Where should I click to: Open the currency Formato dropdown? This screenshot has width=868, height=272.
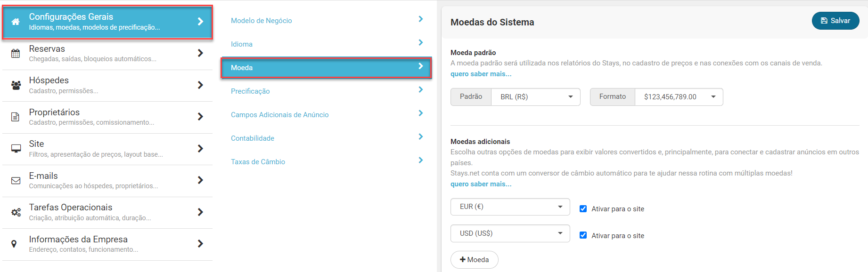[679, 97]
